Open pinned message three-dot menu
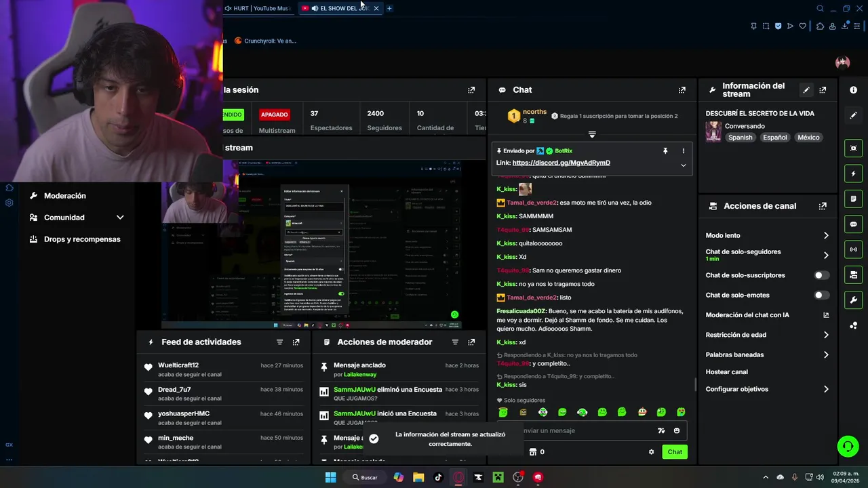Image resolution: width=868 pixels, height=488 pixels. coord(683,150)
